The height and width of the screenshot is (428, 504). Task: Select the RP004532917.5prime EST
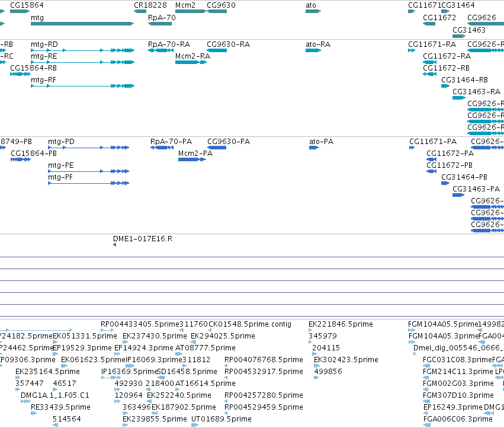tap(226, 378)
